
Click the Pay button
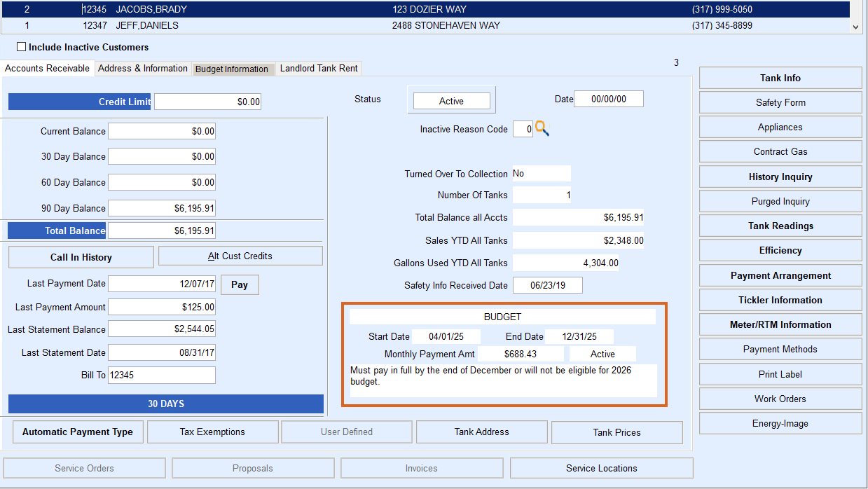click(240, 284)
